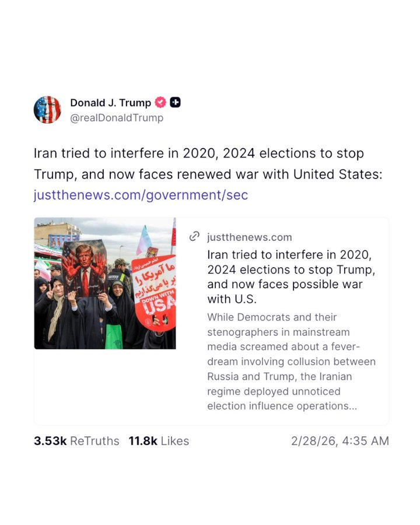Open the card headline mentioning "possible war with U.S."
The width and height of the screenshot is (420, 525).
click(x=290, y=277)
